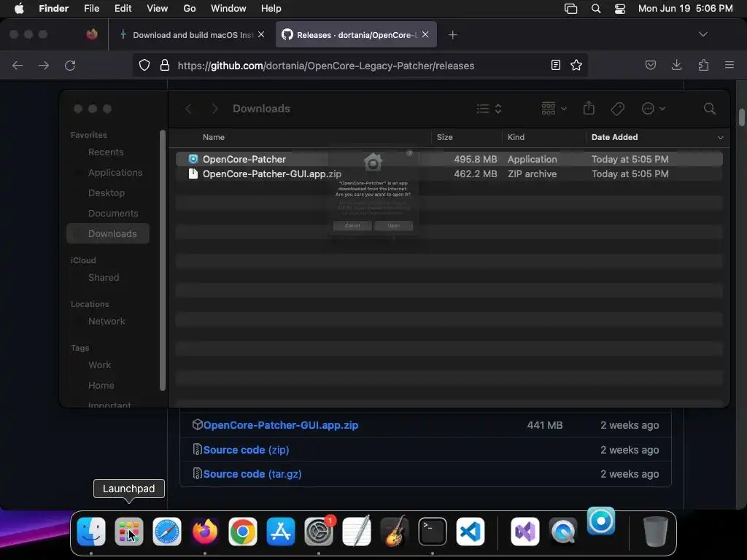Click Open in the Gatekeeper dialog
This screenshot has width=747, height=560.
393,225
